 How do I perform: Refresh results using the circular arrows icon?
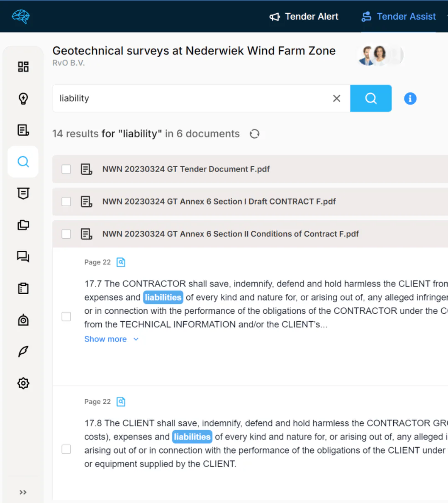pos(255,134)
